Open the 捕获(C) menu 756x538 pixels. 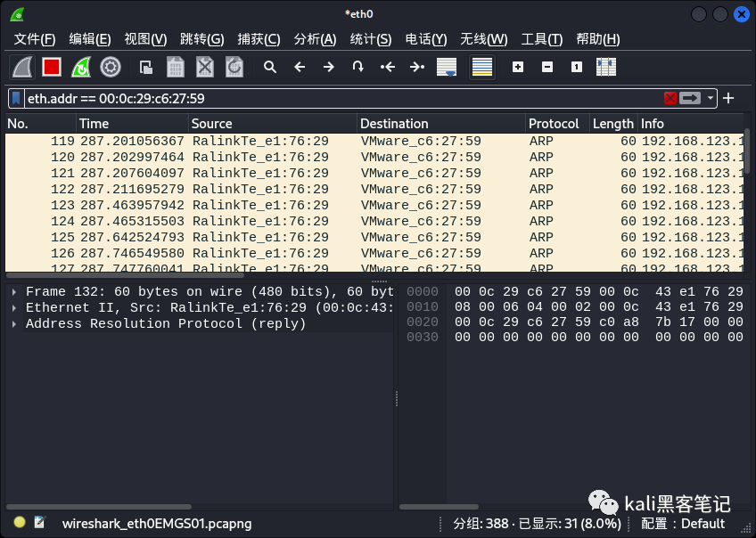[259, 39]
